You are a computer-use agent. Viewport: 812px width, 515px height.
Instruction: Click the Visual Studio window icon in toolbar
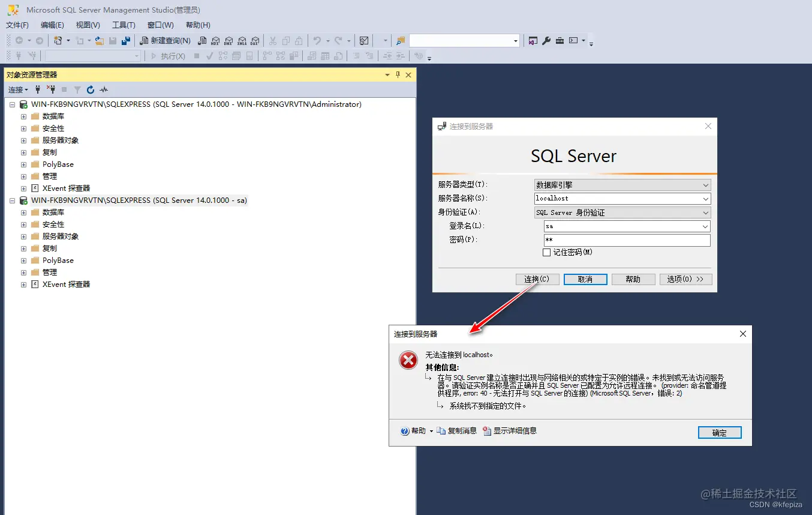point(533,41)
